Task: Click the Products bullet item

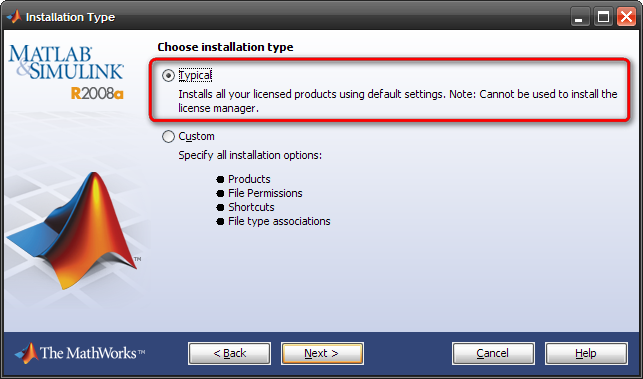Action: click(x=249, y=179)
